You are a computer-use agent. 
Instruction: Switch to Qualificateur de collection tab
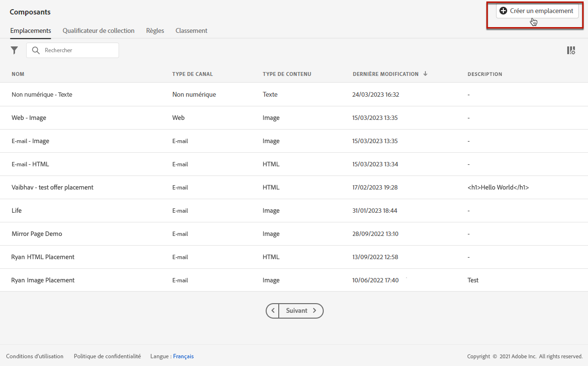98,31
